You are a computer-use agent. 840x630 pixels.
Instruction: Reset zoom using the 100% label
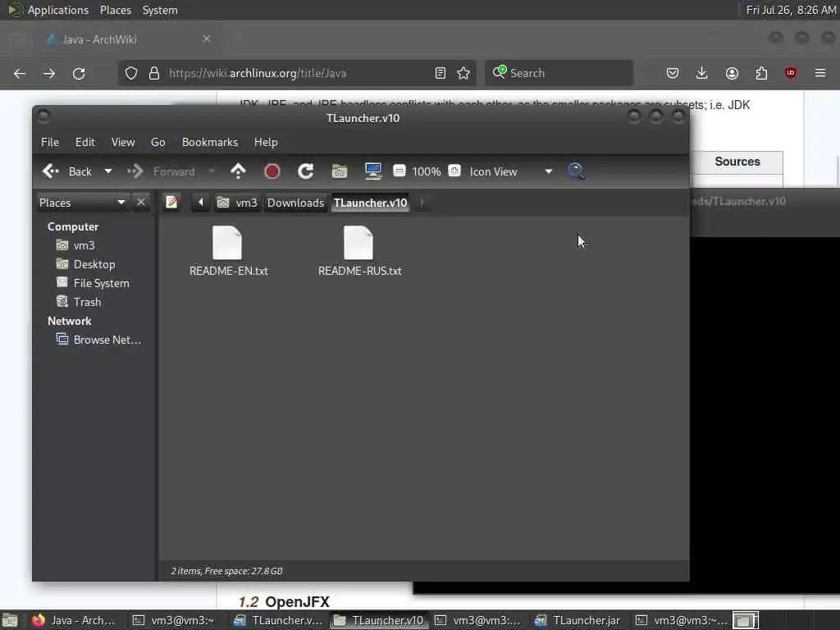tap(427, 171)
